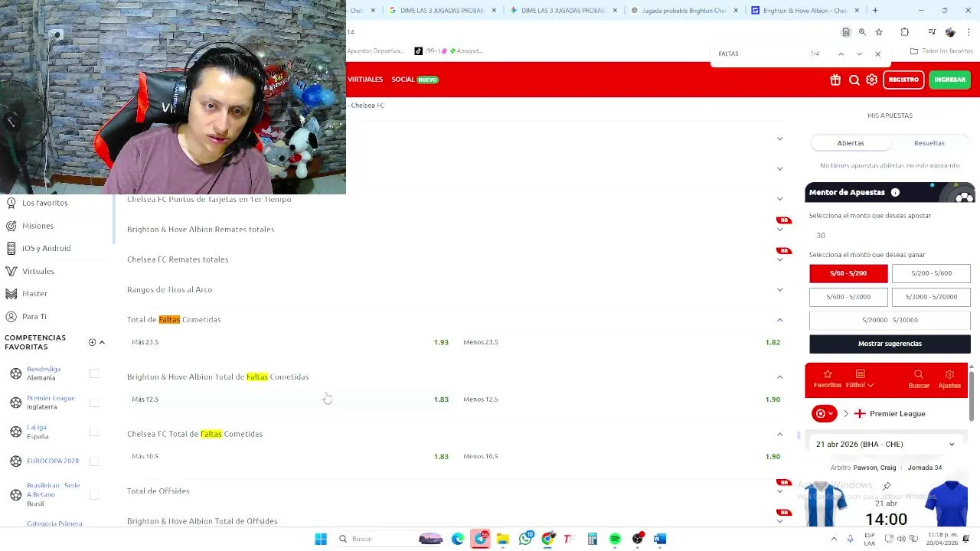Open Virtuales in left sidebar
The width and height of the screenshot is (980, 551).
click(x=38, y=271)
